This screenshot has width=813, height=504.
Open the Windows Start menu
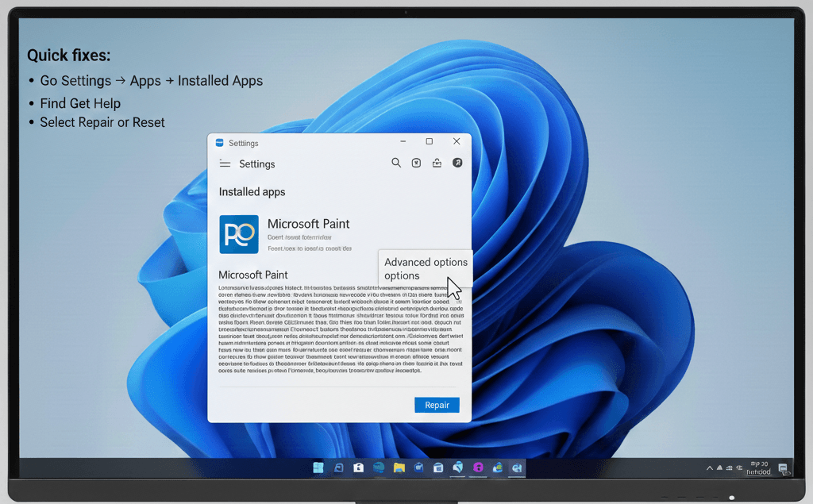pyautogui.click(x=318, y=467)
